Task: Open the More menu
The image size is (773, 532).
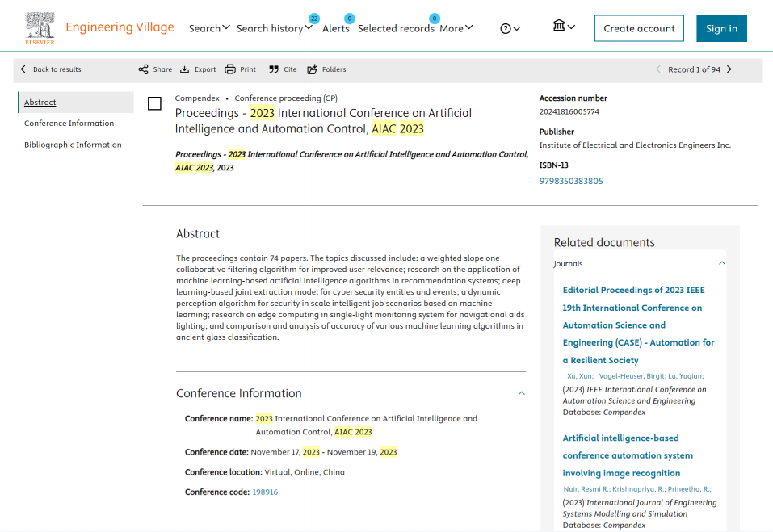Action: (456, 28)
